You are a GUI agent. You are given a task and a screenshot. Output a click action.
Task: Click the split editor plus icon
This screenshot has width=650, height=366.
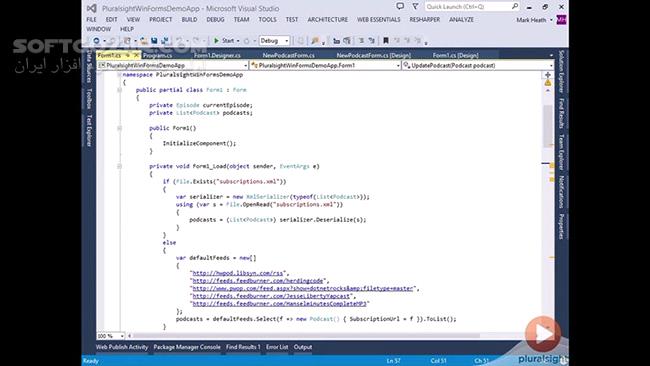[548, 75]
